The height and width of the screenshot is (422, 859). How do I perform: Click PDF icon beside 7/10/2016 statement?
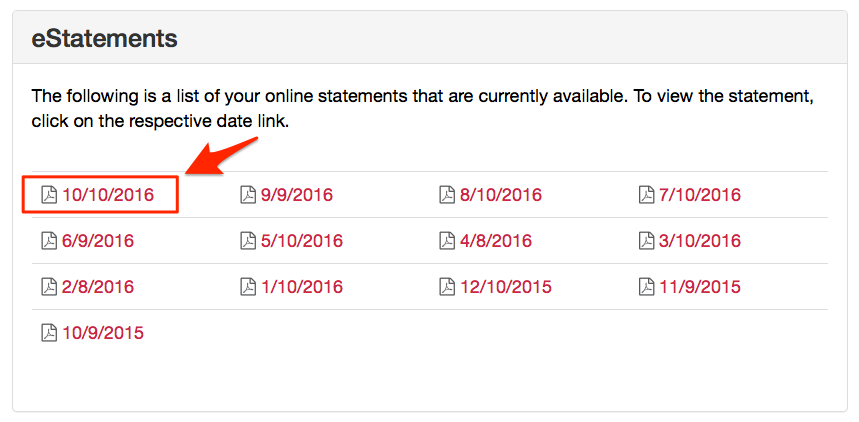tap(646, 195)
